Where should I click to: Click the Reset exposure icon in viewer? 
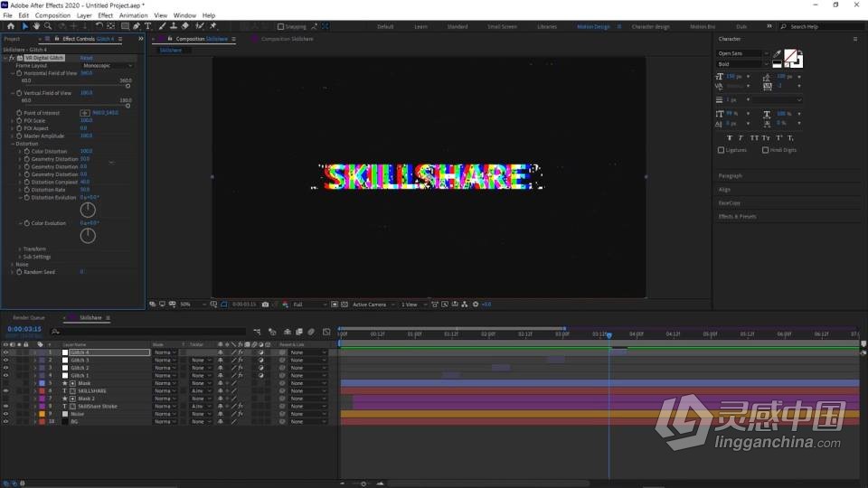point(476,305)
